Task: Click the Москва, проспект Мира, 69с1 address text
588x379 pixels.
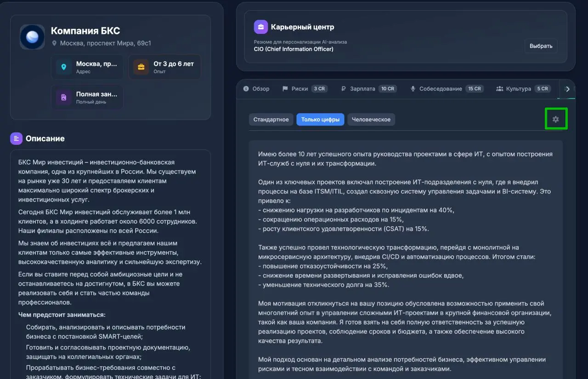Action: 106,43
